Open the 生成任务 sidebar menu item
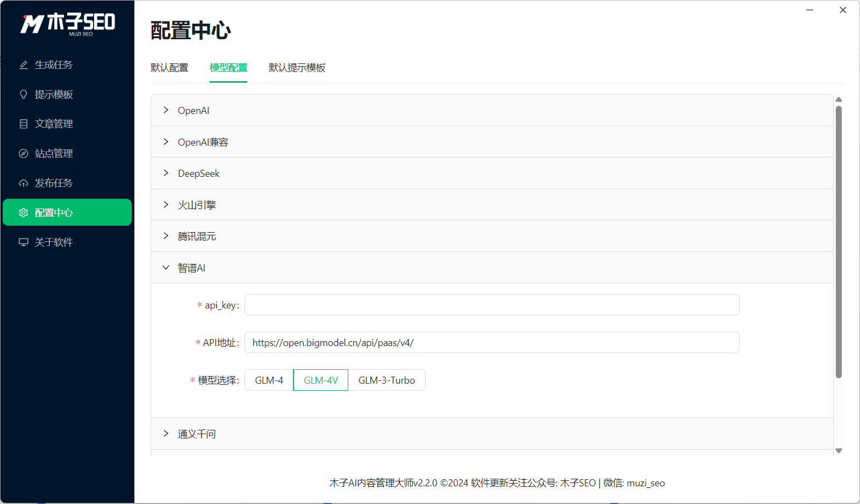Image resolution: width=860 pixels, height=504 pixels. [x=67, y=64]
